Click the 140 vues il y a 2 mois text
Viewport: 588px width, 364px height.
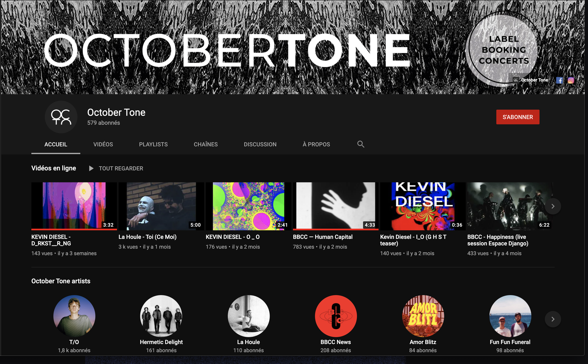click(407, 253)
